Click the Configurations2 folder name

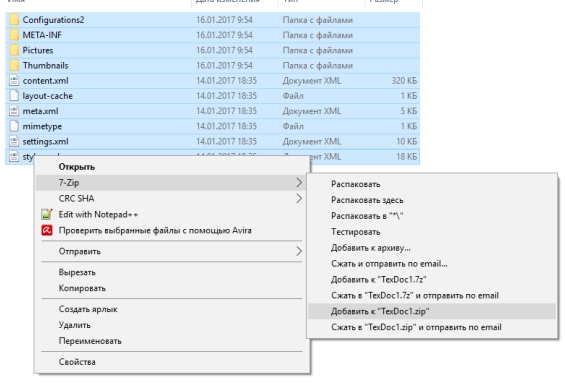pyautogui.click(x=53, y=20)
